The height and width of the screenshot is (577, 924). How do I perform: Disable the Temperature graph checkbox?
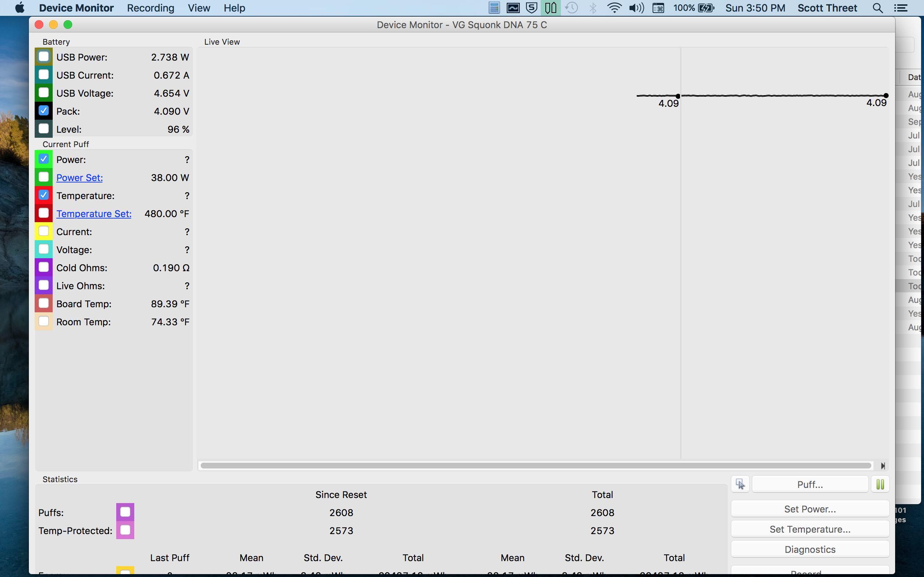tap(44, 195)
